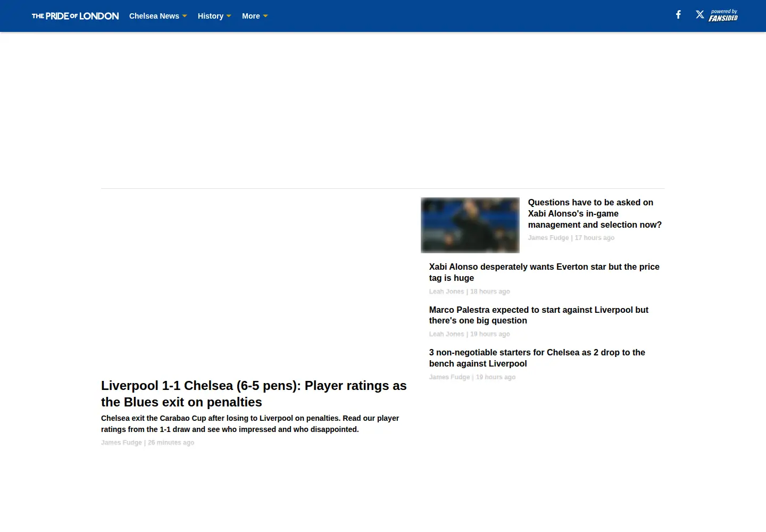Read Questions on Xabi Alonso's in-game management

595,213
